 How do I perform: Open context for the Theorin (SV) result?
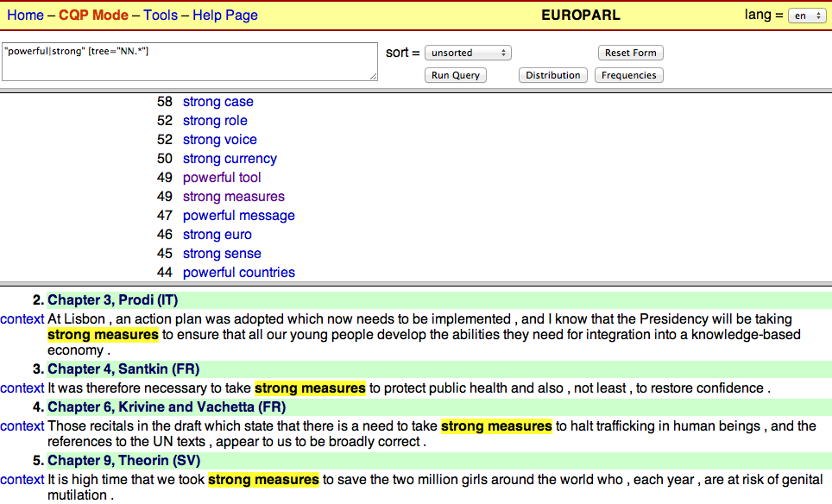(x=22, y=480)
